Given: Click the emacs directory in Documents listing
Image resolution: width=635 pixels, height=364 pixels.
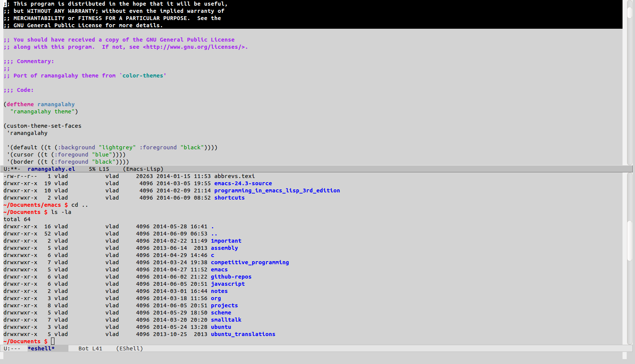Looking at the screenshot, I should click(219, 270).
